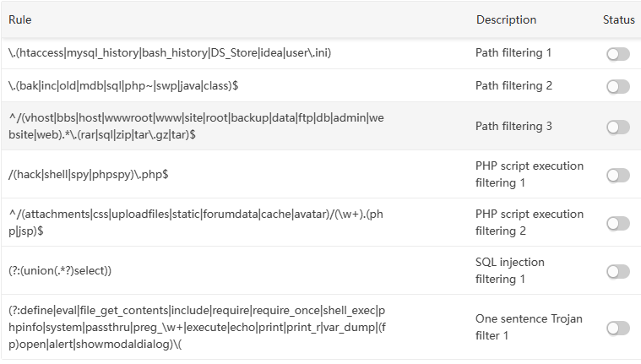
Task: Switch on the Path filtering 3 toggle
Action: [x=617, y=127]
